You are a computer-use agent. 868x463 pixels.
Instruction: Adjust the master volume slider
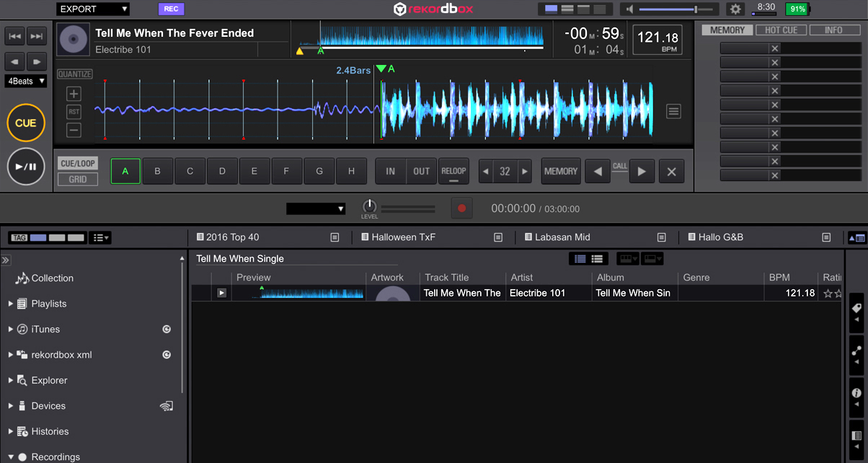(x=695, y=9)
